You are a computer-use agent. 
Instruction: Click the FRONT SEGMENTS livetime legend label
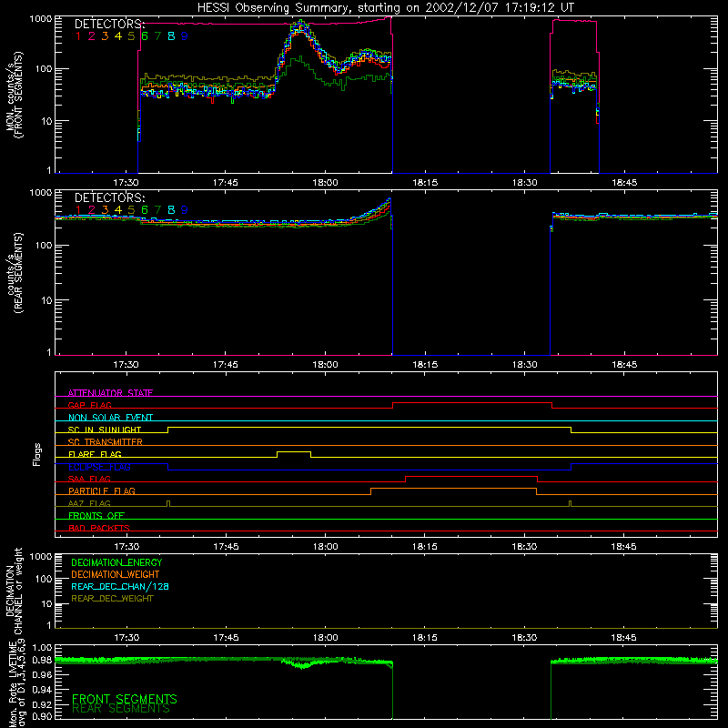pyautogui.click(x=125, y=699)
